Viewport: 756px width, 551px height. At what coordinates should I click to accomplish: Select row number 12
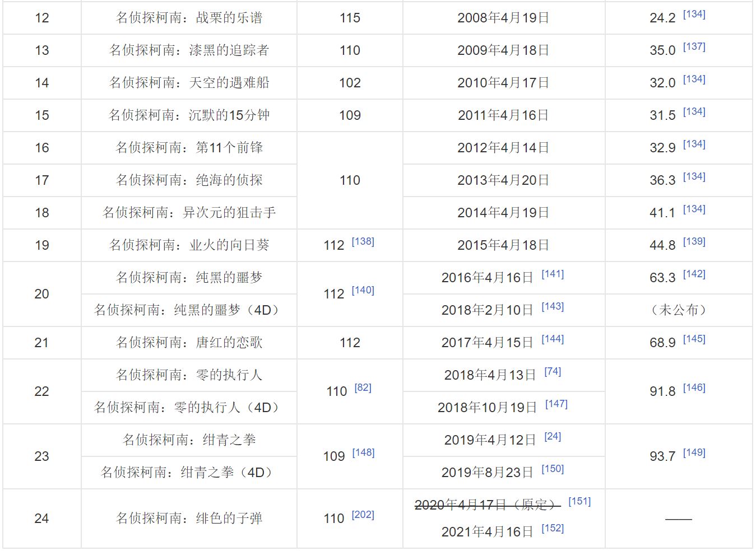point(42,18)
